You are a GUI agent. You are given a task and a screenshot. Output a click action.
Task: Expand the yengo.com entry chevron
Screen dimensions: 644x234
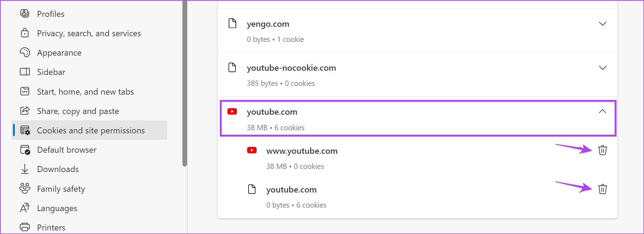pyautogui.click(x=603, y=24)
